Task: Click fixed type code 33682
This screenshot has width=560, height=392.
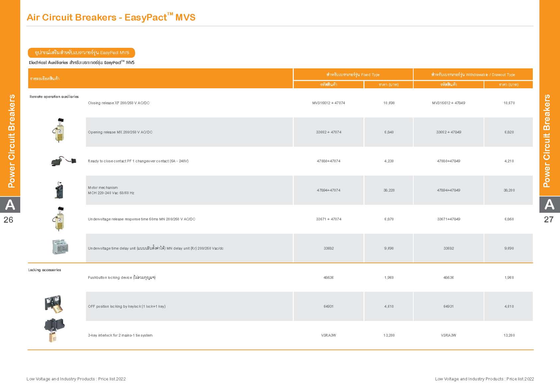Action: tap(329, 248)
